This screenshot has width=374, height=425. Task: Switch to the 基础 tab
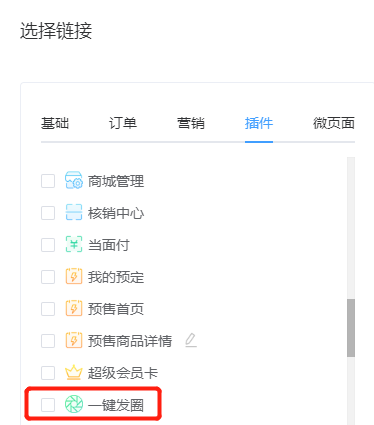tap(55, 123)
